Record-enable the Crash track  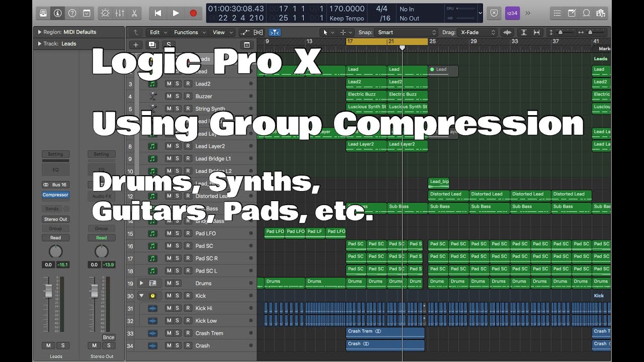click(x=188, y=345)
